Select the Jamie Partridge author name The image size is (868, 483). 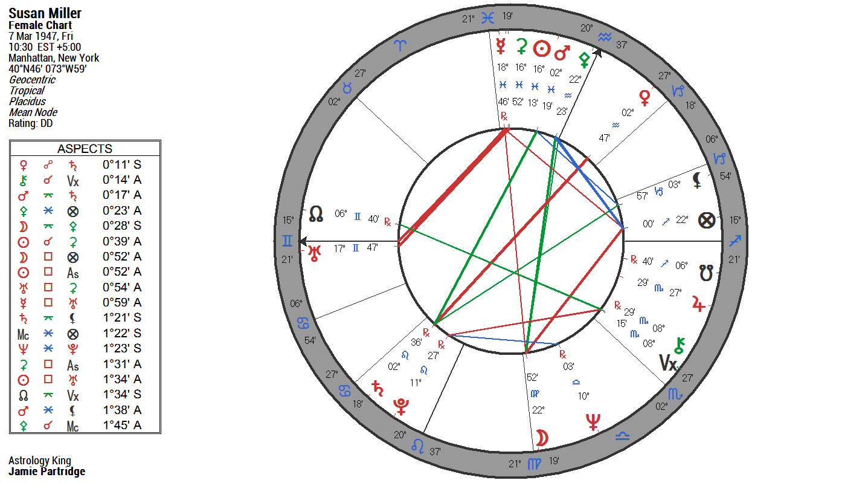point(47,472)
